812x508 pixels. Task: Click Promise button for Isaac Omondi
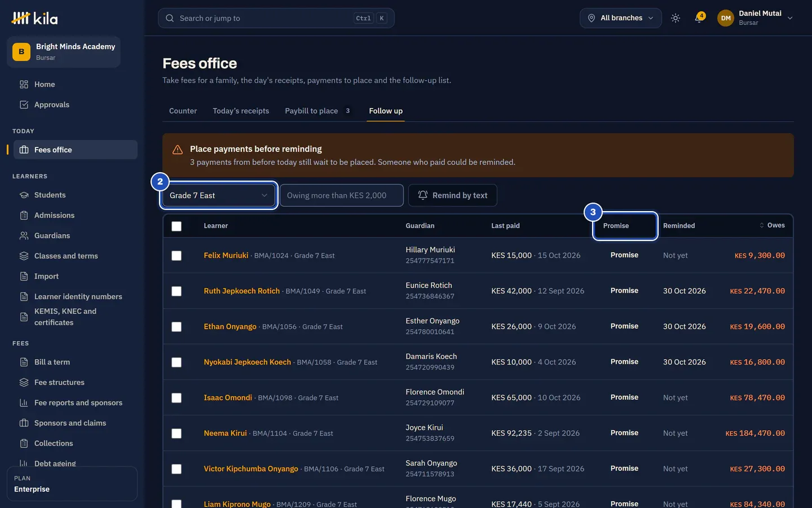[x=624, y=397]
